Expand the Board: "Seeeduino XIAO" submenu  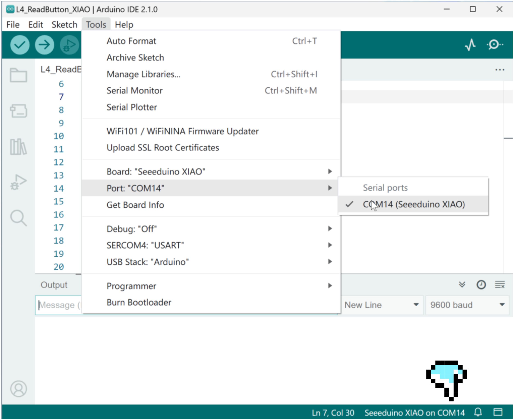[x=211, y=171]
